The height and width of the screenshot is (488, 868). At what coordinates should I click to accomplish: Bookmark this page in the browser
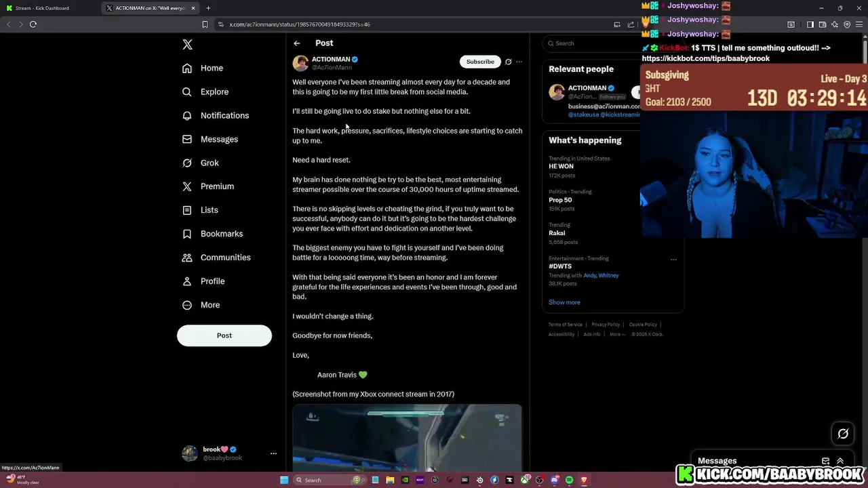coord(205,24)
